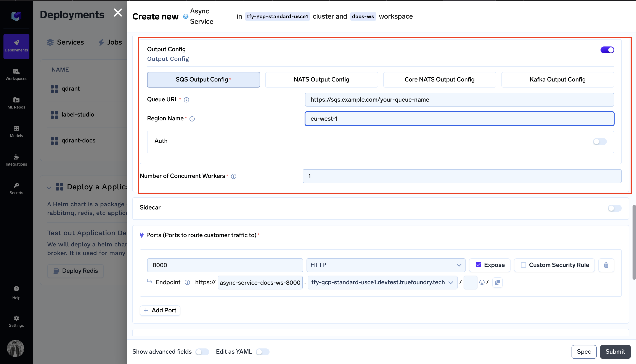This screenshot has width=636, height=364.
Task: Click the Spec button
Action: click(584, 351)
